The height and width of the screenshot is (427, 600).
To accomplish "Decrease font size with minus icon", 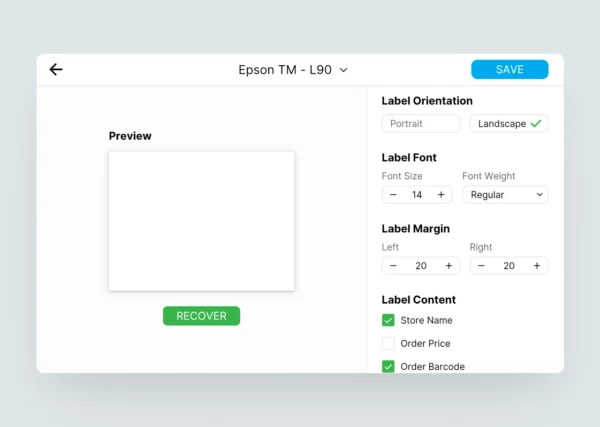I will click(393, 195).
